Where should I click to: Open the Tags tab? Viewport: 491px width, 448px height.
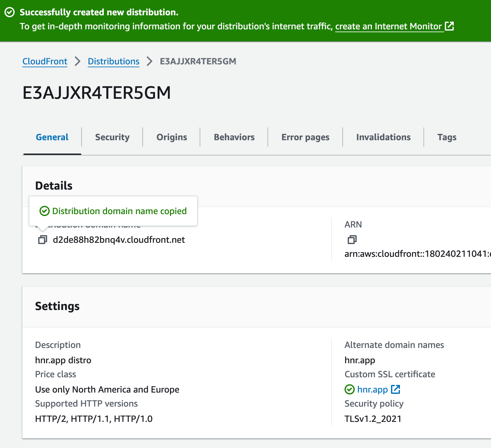tap(447, 137)
